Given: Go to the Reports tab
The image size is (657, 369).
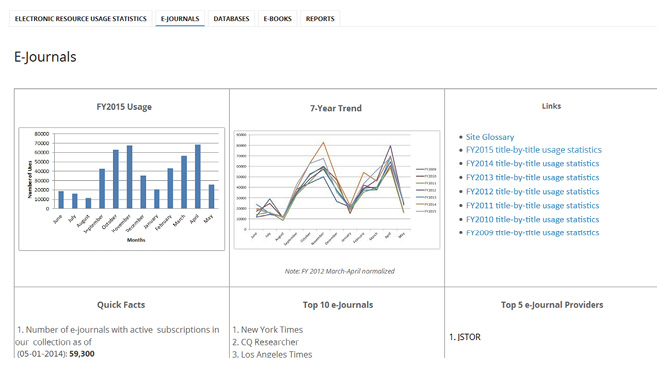Looking at the screenshot, I should coord(320,18).
